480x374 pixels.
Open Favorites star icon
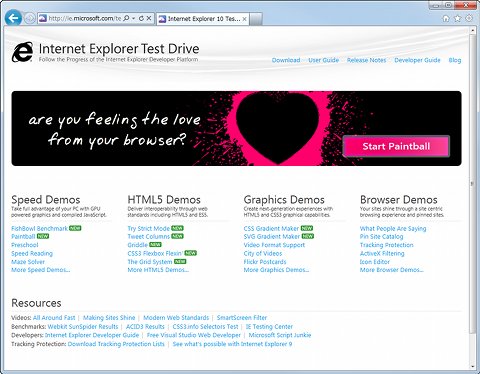pyautogui.click(x=457, y=18)
